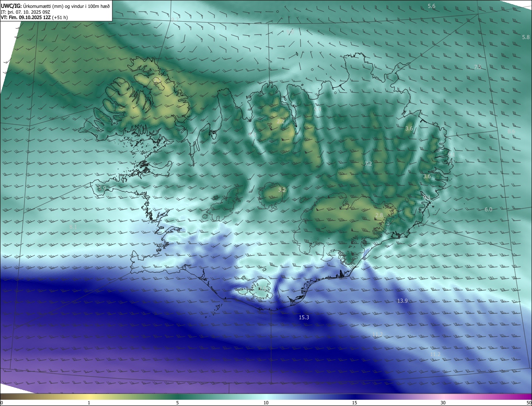The width and height of the screenshot is (532, 406).
Task: Click the 5.8 value on the map
Action: (526, 37)
